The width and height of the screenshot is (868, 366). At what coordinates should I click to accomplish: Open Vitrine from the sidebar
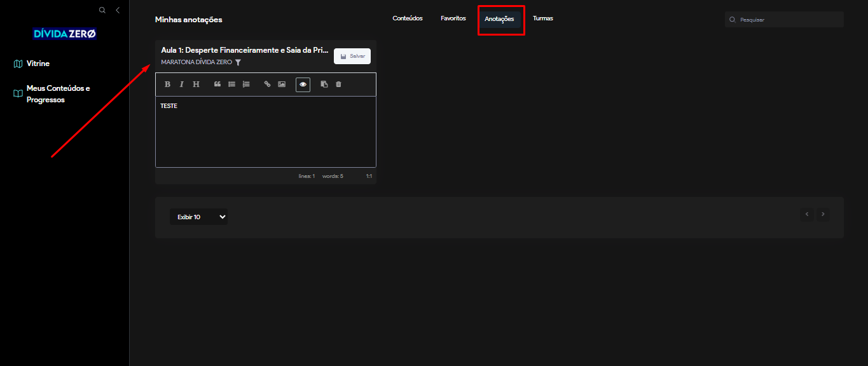point(38,64)
